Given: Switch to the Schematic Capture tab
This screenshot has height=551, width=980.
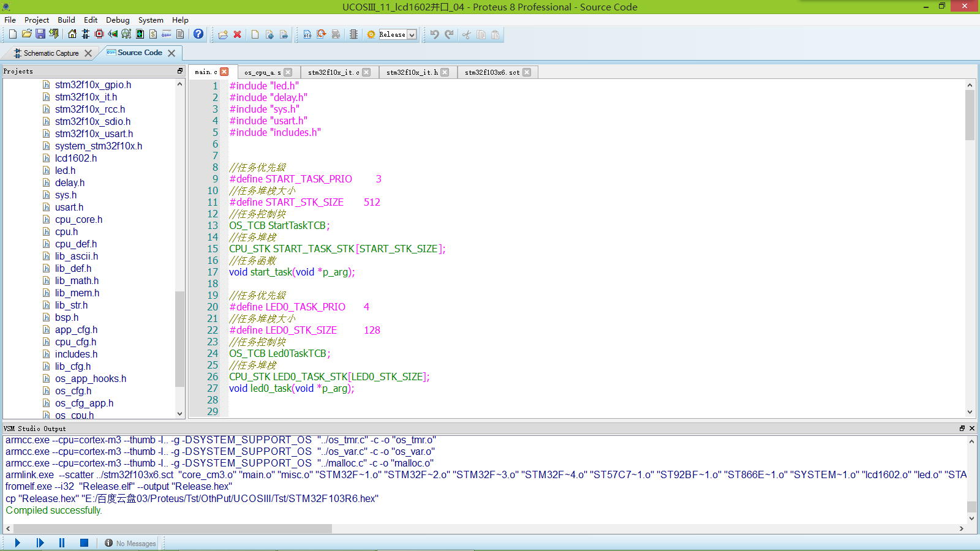Looking at the screenshot, I should click(x=51, y=53).
